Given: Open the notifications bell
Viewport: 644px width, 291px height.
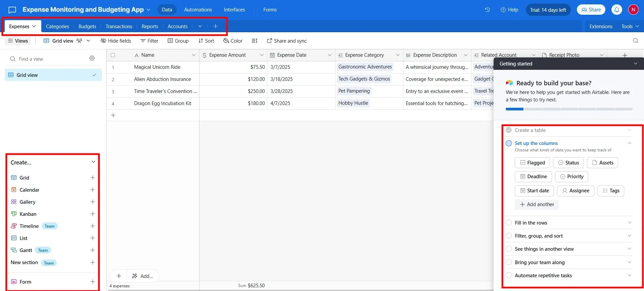Looking at the screenshot, I should (616, 10).
